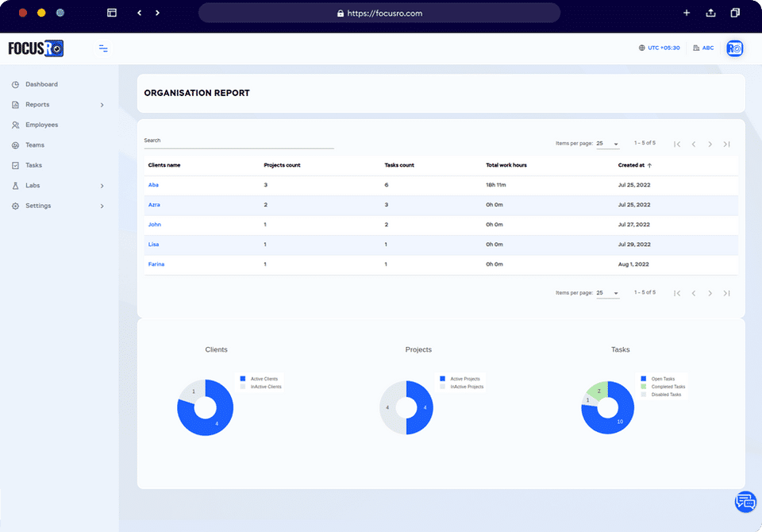Sort by Tasks count column header
Image resolution: width=762 pixels, height=532 pixels.
point(399,165)
